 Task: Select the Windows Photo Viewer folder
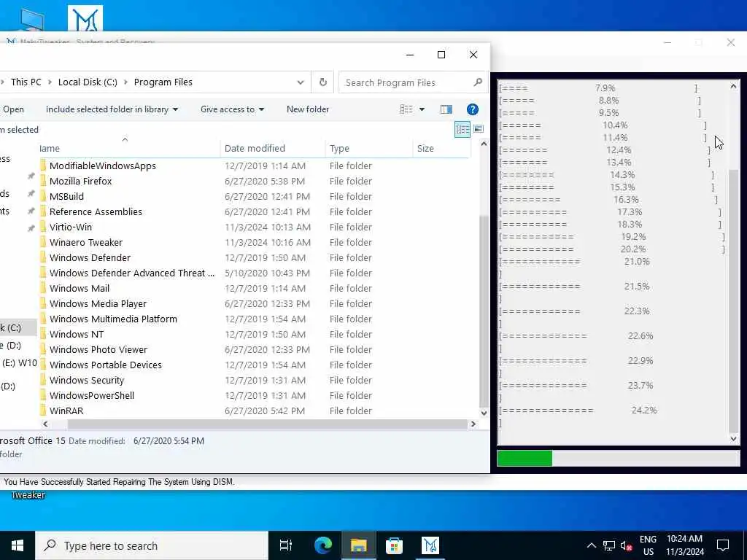click(x=98, y=349)
